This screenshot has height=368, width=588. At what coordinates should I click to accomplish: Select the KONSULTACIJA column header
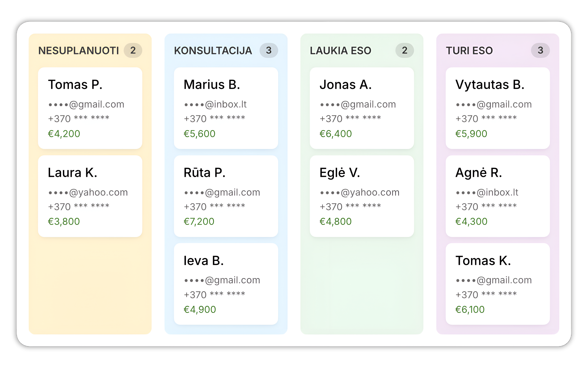[213, 51]
